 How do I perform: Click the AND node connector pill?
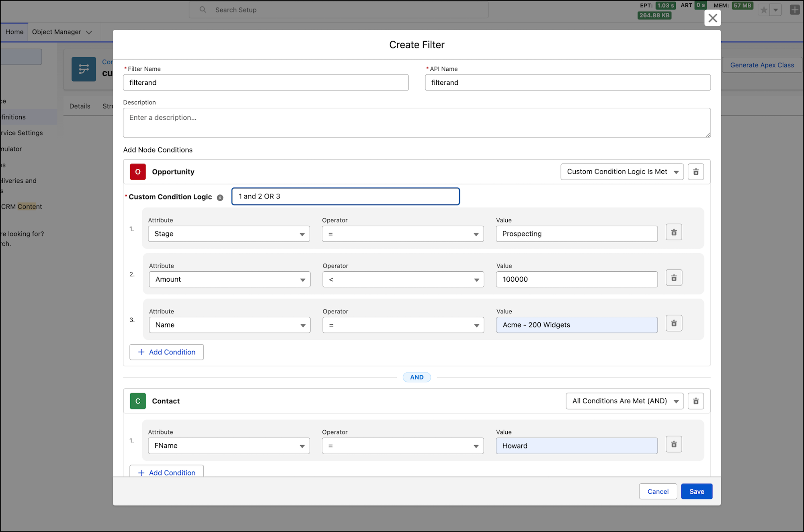click(x=416, y=377)
